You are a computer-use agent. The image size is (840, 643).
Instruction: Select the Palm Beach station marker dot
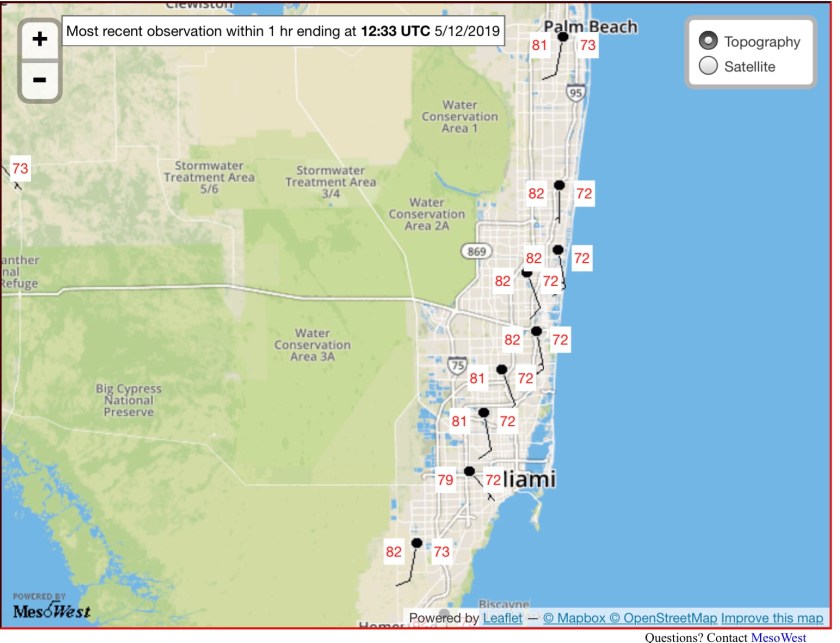click(563, 37)
